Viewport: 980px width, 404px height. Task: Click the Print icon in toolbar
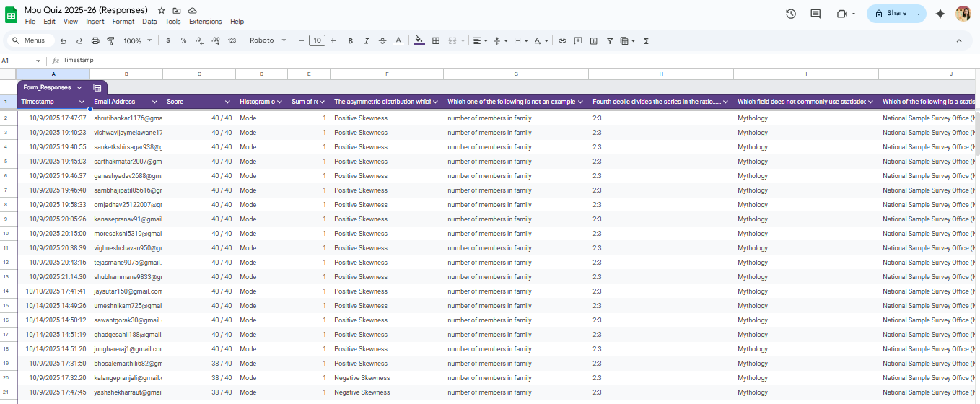coord(95,41)
